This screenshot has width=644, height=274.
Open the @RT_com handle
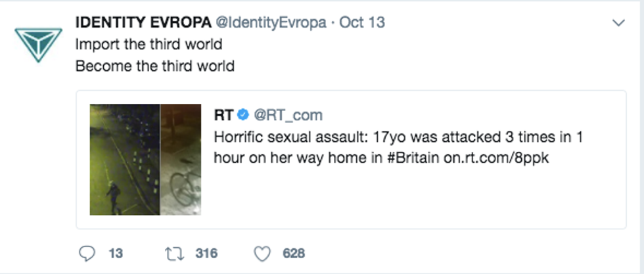pyautogui.click(x=288, y=115)
